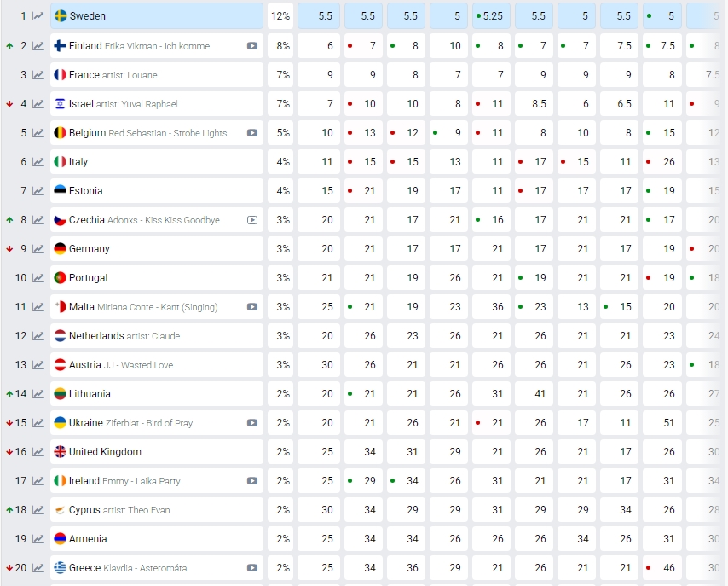The width and height of the screenshot is (728, 586).
Task: Click the Germany flag icon
Action: point(61,249)
